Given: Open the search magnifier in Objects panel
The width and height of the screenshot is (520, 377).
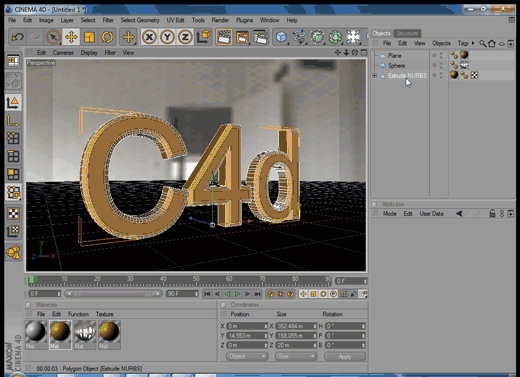Looking at the screenshot, I should click(x=482, y=43).
